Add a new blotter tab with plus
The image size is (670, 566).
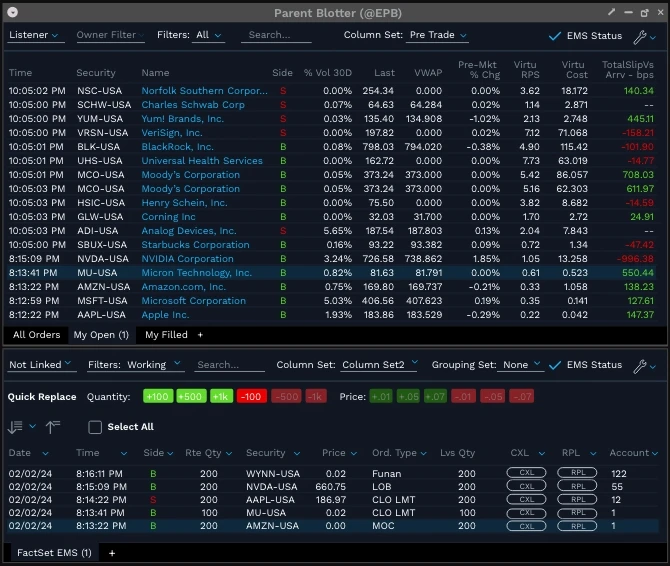(x=200, y=335)
